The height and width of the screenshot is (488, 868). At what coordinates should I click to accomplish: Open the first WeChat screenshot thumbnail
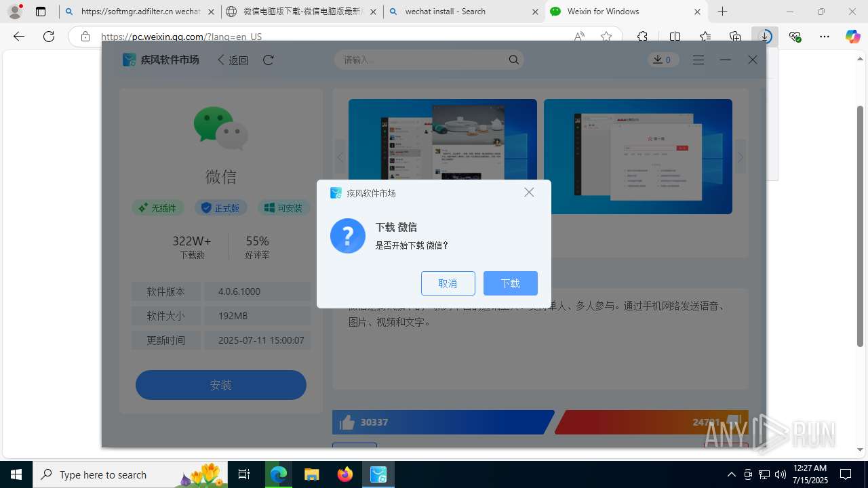tap(443, 157)
